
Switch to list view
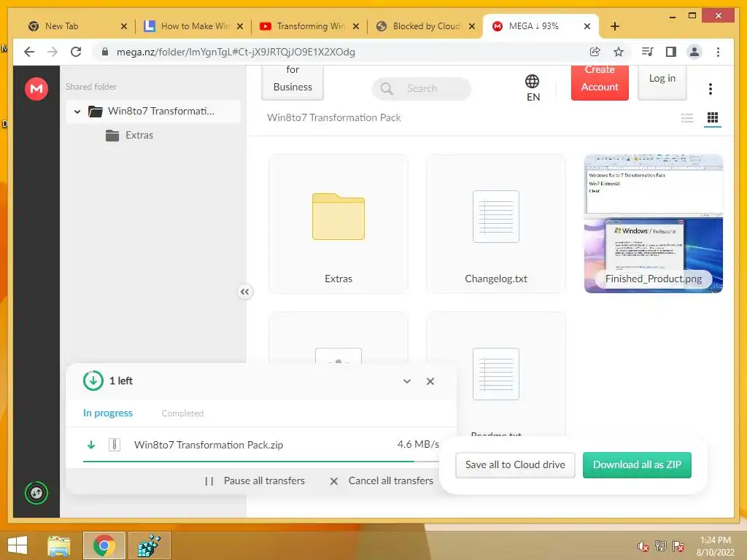tap(687, 117)
